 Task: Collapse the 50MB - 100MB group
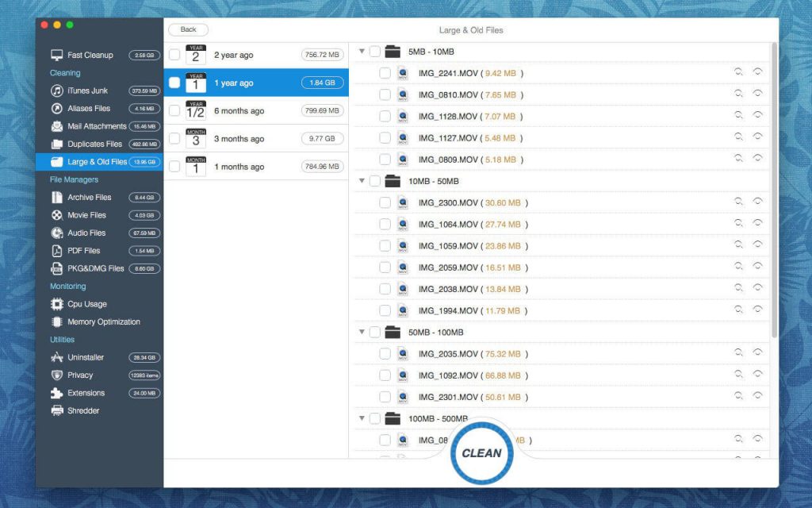(x=362, y=332)
